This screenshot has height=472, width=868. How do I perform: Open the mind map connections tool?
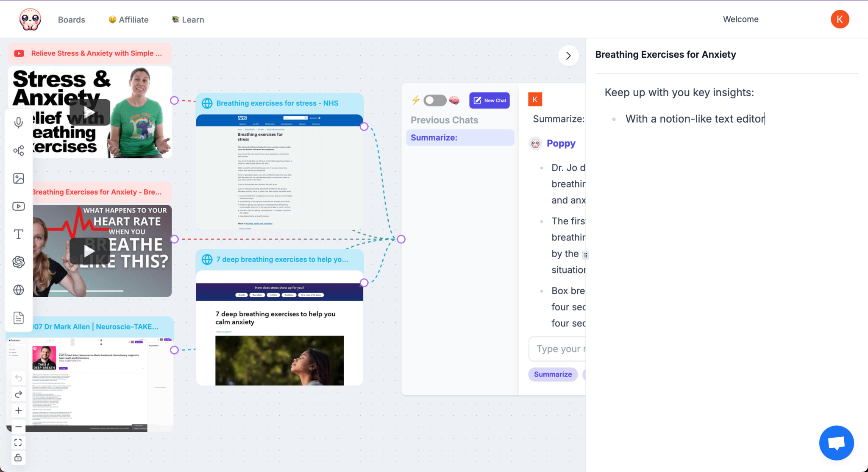point(19,150)
